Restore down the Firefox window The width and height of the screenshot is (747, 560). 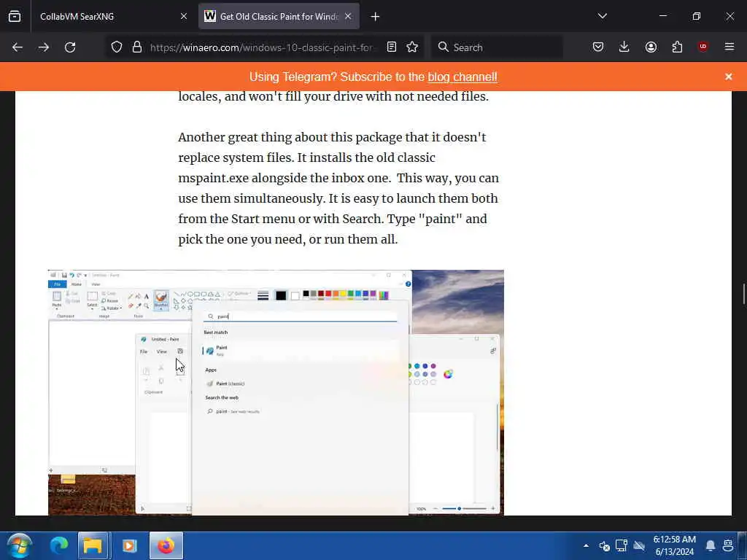tap(697, 16)
